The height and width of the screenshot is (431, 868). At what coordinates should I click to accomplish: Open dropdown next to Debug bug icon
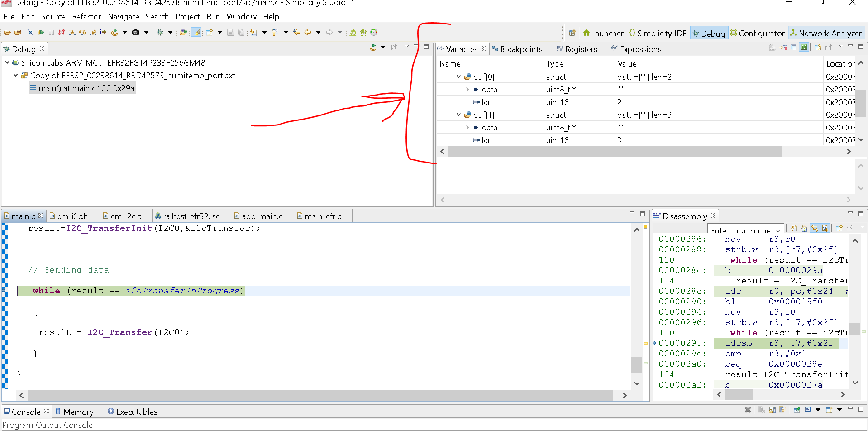click(x=170, y=32)
